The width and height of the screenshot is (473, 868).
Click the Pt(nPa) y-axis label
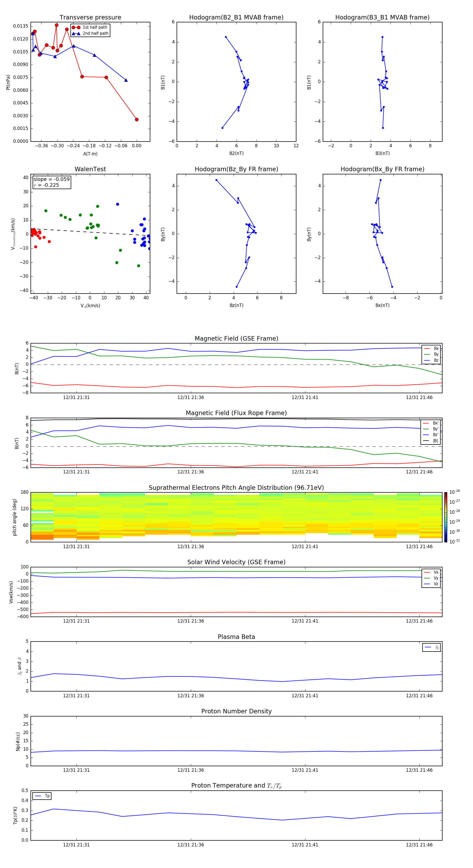(x=8, y=82)
